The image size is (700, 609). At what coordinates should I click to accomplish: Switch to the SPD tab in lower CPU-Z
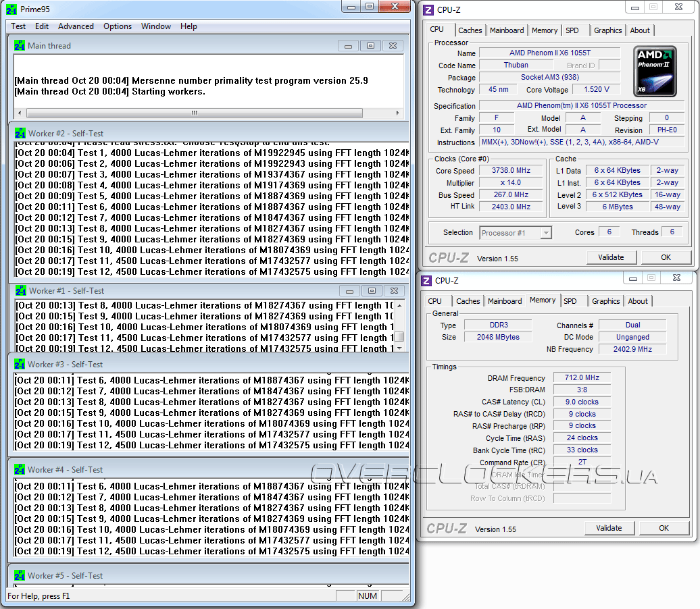(570, 301)
